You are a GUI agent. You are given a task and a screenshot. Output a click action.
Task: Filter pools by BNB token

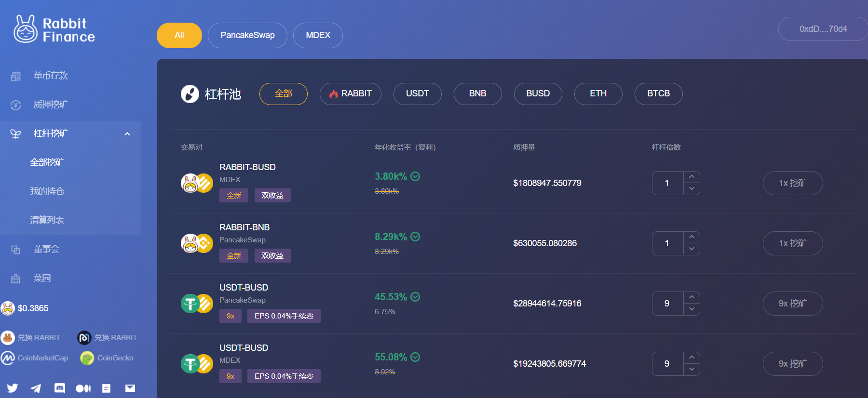[x=478, y=94]
